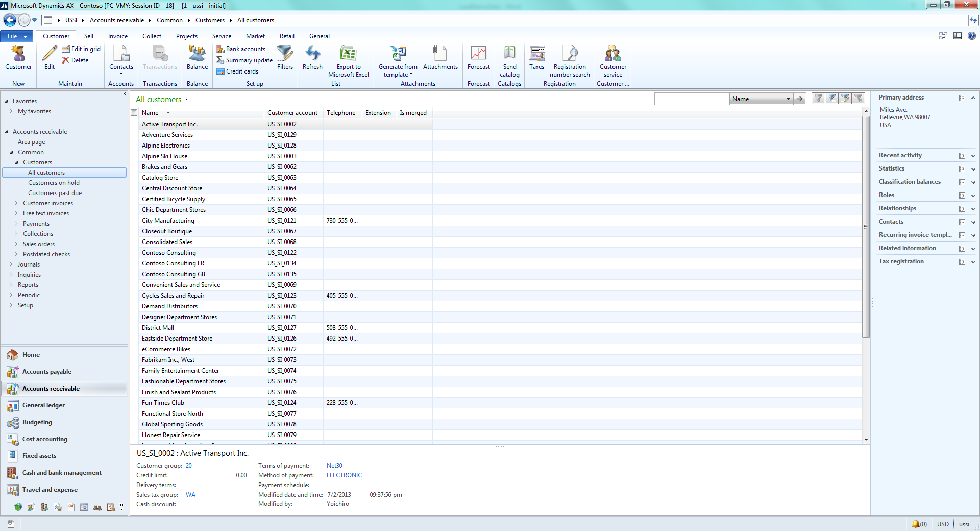Expand the Tax registration fact box

point(973,262)
